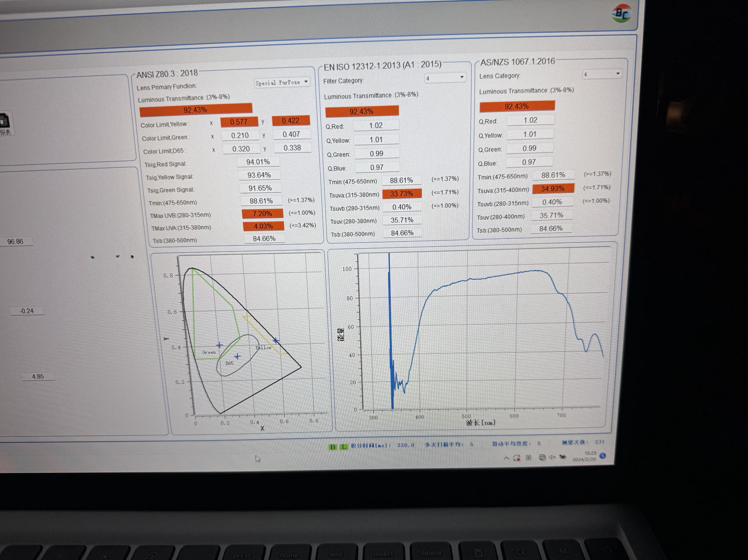Image resolution: width=748 pixels, height=560 pixels.
Task: Click the muted volume tray icon
Action: click(552, 457)
